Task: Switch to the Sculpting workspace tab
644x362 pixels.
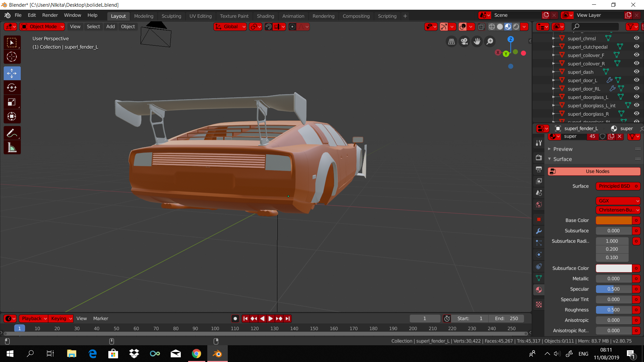Action: [171, 16]
